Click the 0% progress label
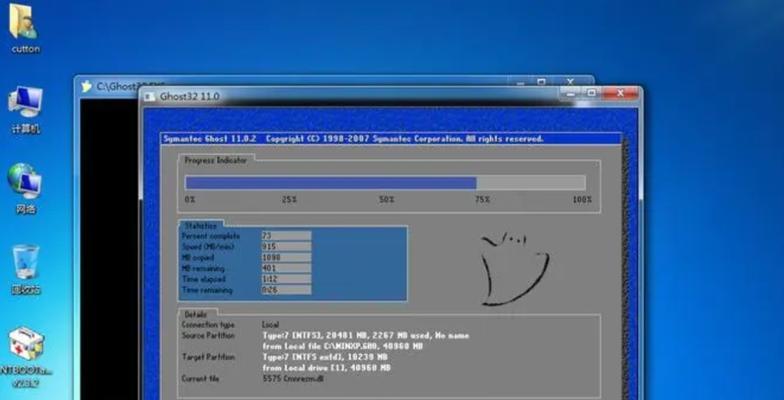The image size is (784, 400). 190,200
